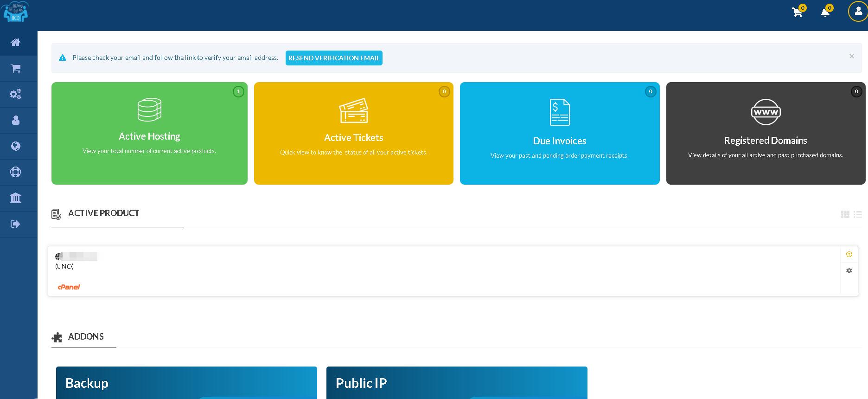The width and height of the screenshot is (868, 399).
Task: Open the home icon in sidebar
Action: pos(15,43)
